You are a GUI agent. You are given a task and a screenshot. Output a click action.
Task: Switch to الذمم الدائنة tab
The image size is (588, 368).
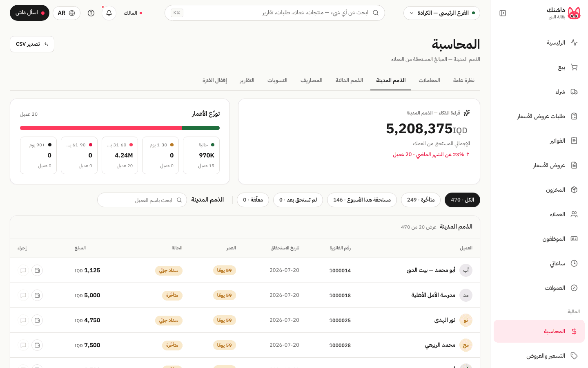tap(349, 81)
